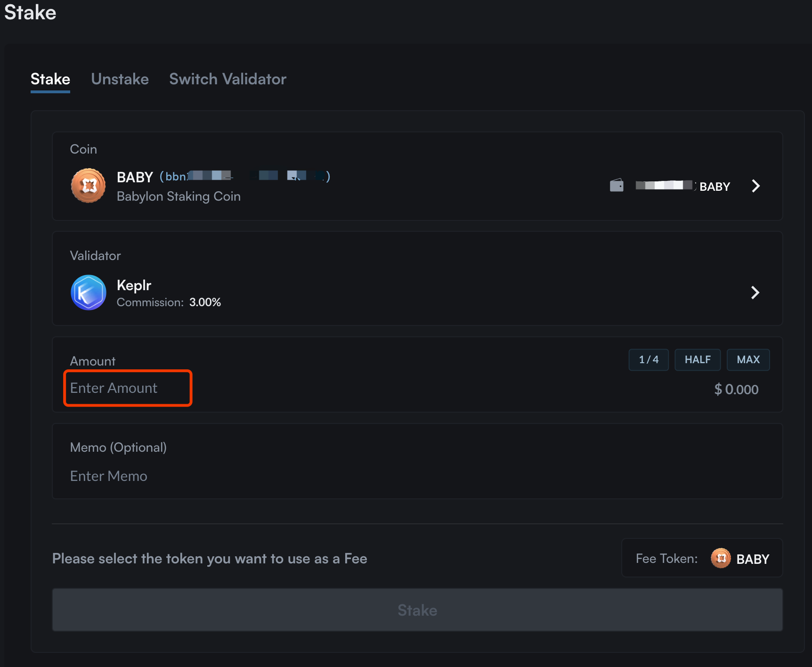This screenshot has height=667, width=812.
Task: Select the Stake tab
Action: point(50,79)
